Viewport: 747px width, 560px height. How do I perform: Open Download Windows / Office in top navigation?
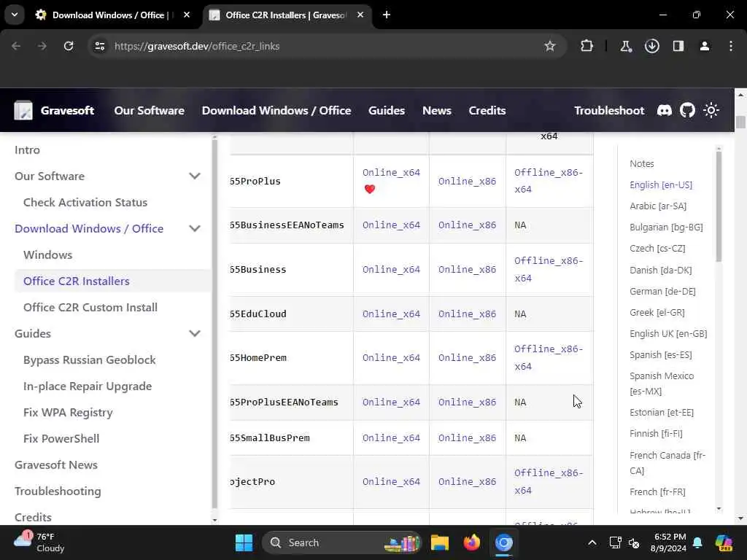[276, 111]
